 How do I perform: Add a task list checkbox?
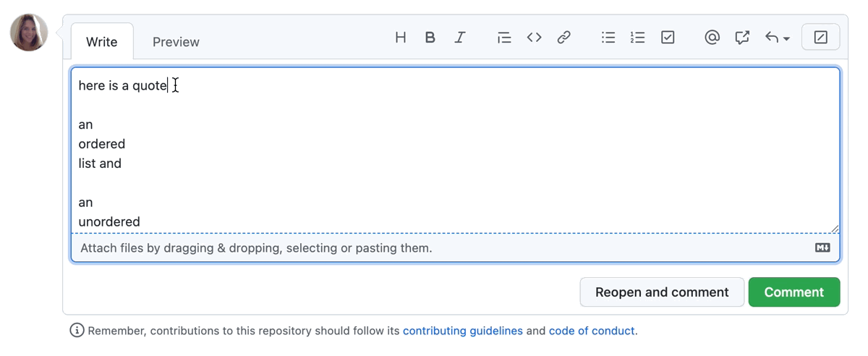coord(668,38)
